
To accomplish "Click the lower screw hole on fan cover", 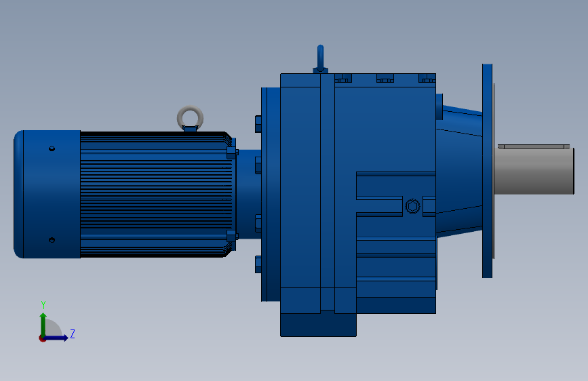I will click(x=52, y=240).
